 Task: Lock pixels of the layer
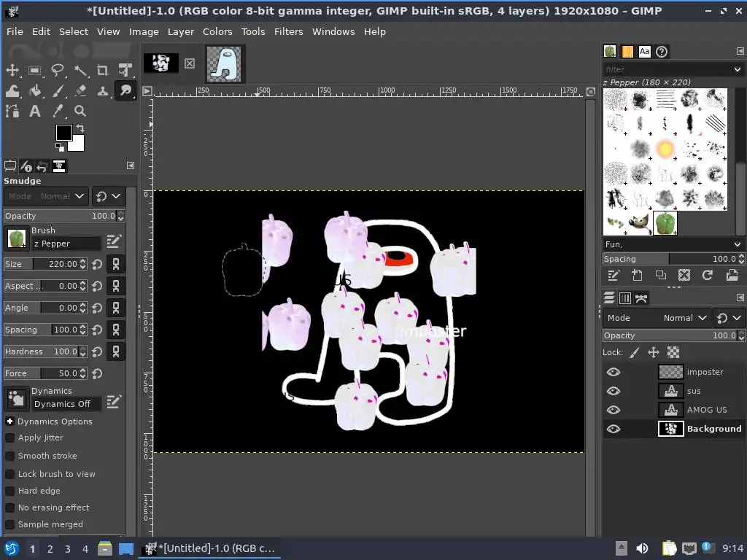(x=634, y=352)
